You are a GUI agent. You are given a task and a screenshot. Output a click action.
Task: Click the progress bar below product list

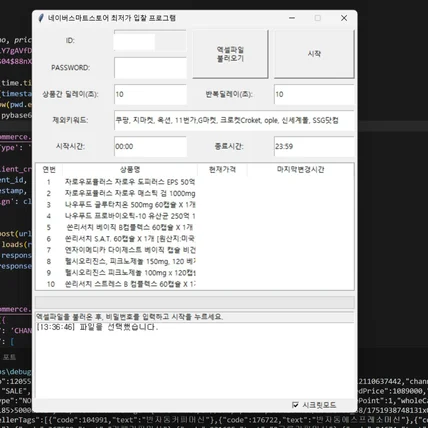point(195,303)
